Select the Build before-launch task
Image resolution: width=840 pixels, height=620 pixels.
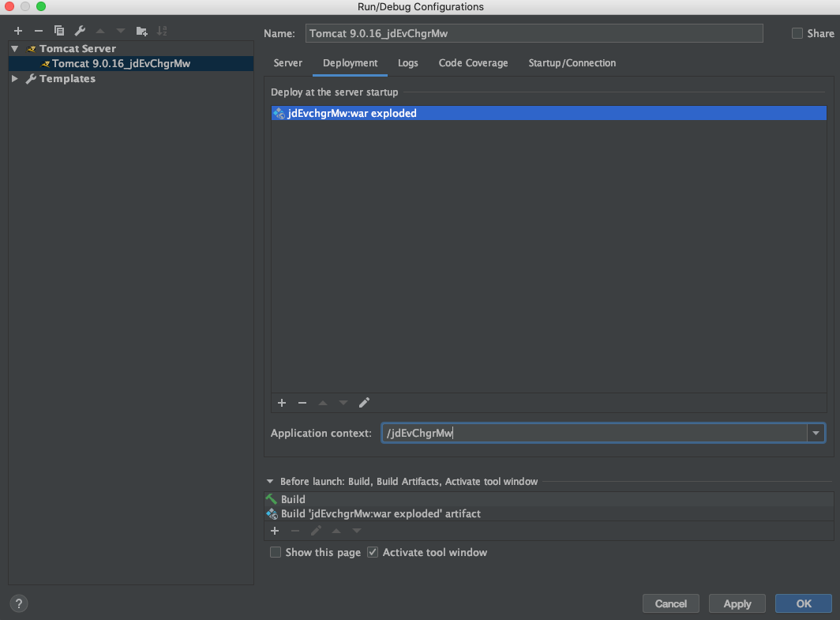[549, 499]
